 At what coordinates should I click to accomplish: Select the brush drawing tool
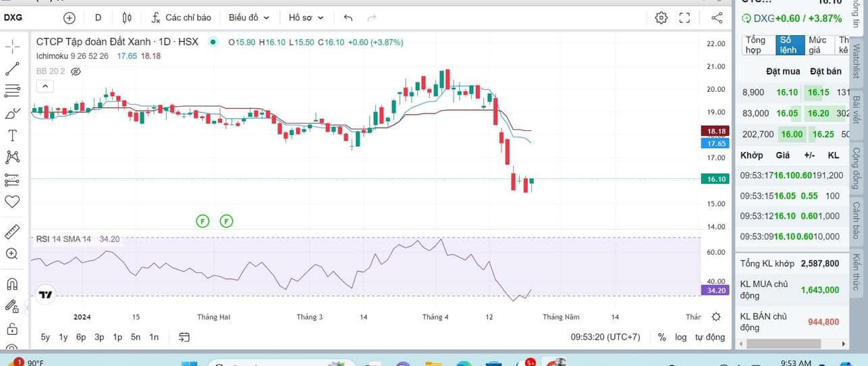[x=12, y=113]
